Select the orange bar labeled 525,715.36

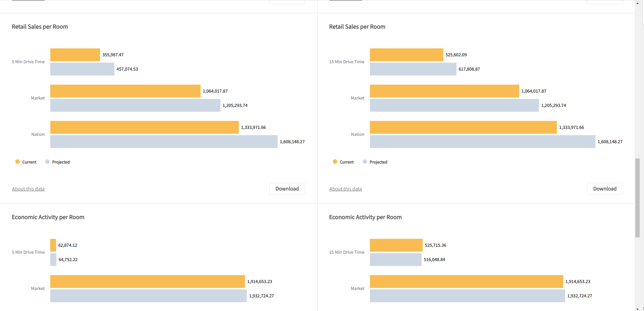coord(396,245)
